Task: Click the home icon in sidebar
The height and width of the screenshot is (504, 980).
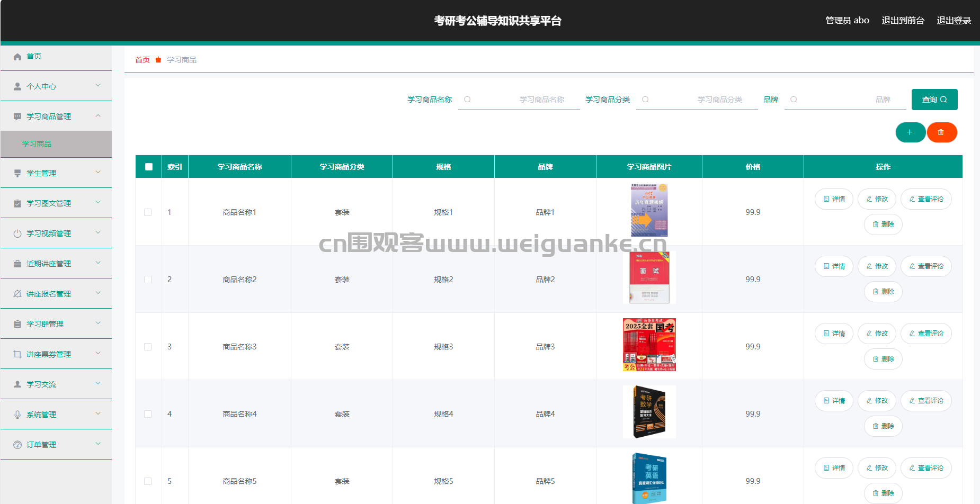Action: click(x=17, y=57)
